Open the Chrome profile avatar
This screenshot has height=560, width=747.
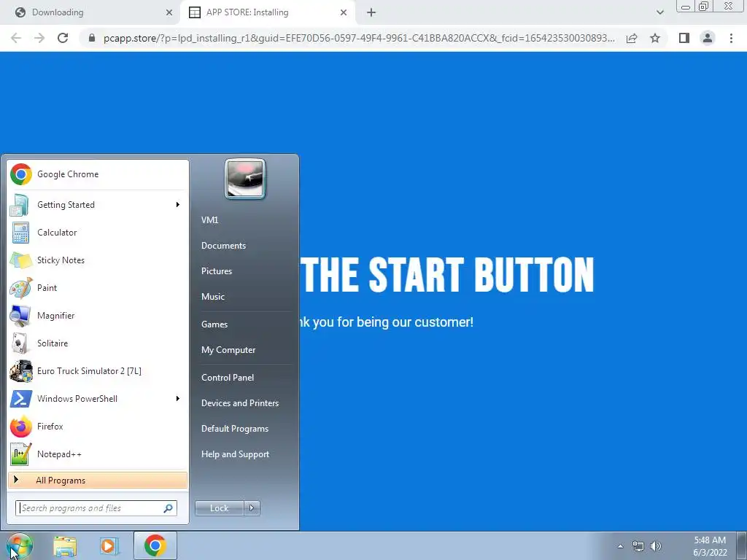[708, 38]
